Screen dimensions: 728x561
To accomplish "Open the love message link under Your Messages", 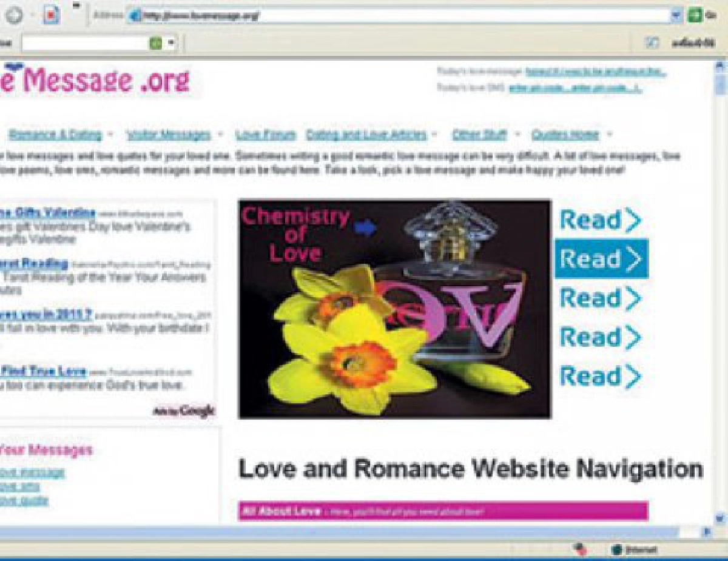I will coord(32,473).
